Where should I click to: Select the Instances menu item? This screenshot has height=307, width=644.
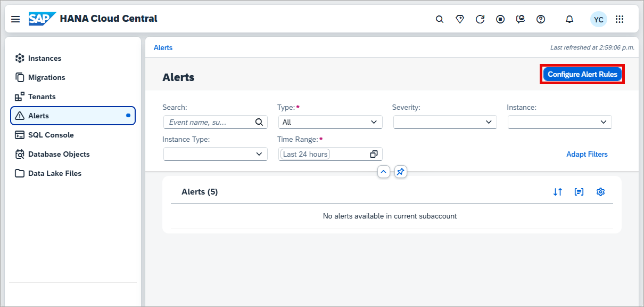[x=73, y=58]
